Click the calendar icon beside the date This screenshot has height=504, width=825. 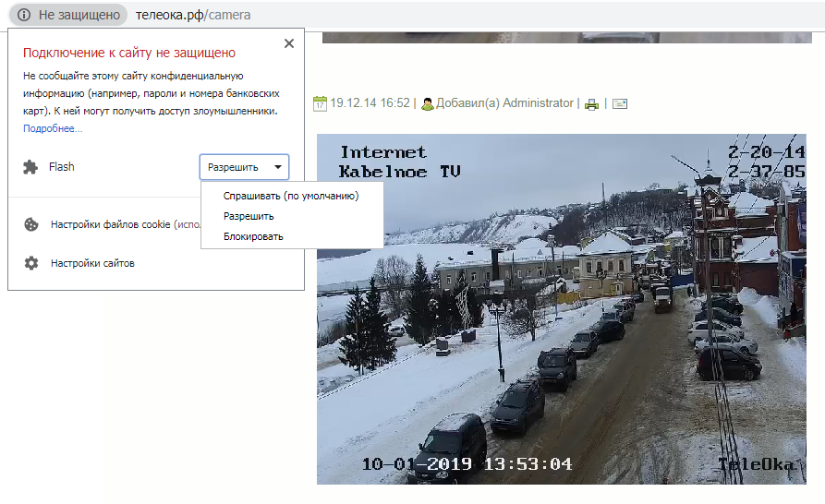(320, 103)
